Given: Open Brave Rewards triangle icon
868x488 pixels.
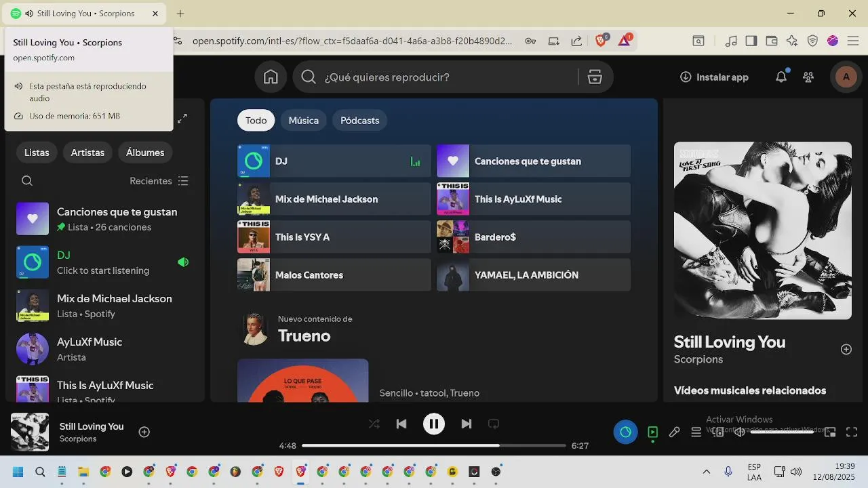Looking at the screenshot, I should (625, 41).
